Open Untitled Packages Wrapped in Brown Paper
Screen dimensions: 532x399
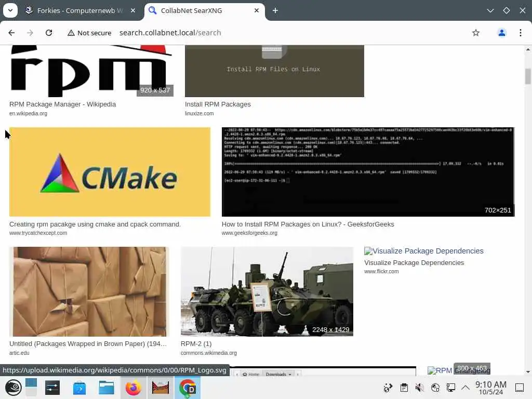pos(88,344)
